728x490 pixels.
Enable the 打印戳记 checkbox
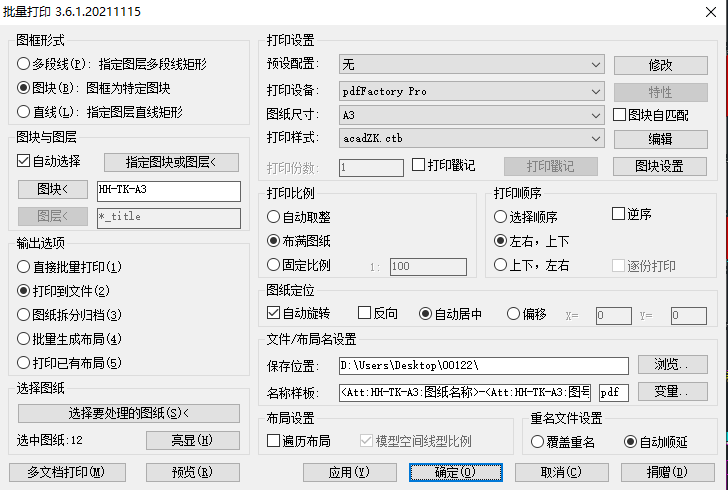419,165
